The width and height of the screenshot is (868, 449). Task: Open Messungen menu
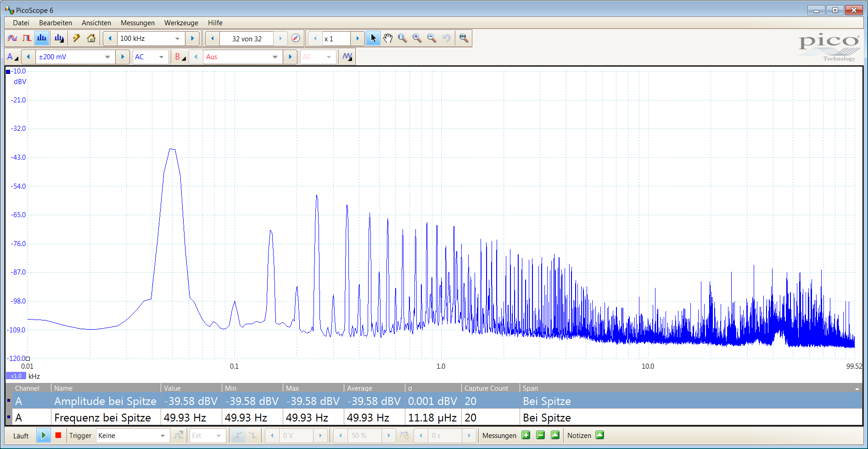coord(138,22)
